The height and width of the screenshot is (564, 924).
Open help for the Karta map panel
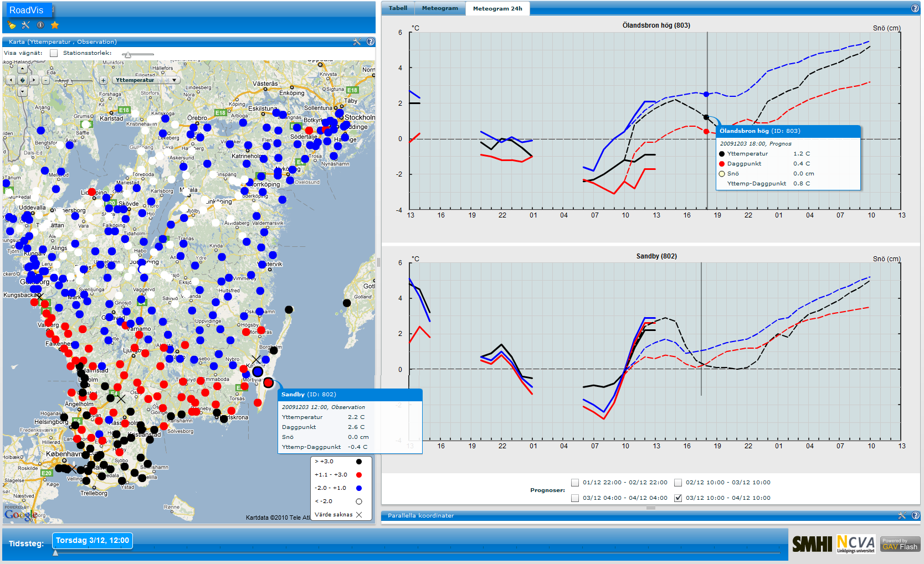(x=371, y=42)
